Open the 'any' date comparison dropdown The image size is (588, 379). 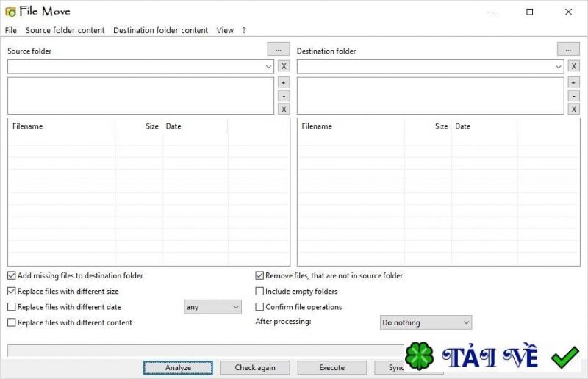[x=212, y=307]
